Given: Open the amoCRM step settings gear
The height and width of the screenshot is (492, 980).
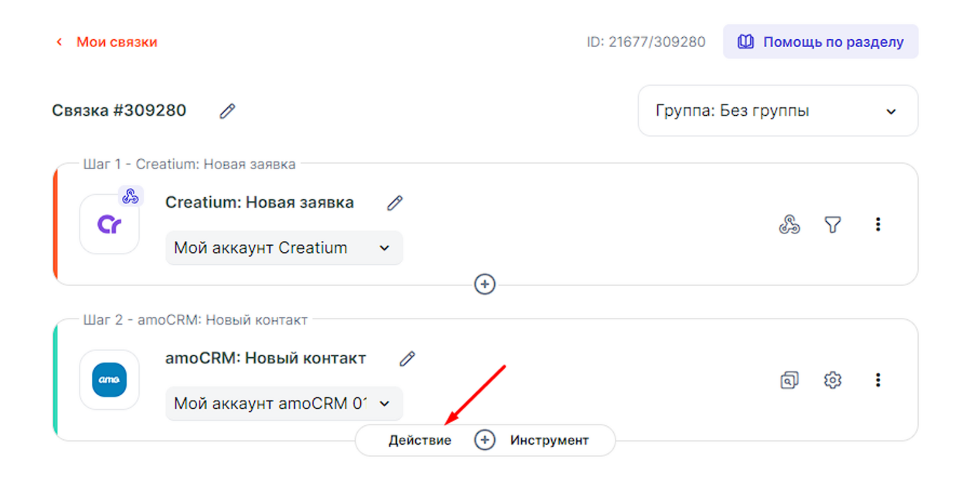Looking at the screenshot, I should (x=832, y=380).
